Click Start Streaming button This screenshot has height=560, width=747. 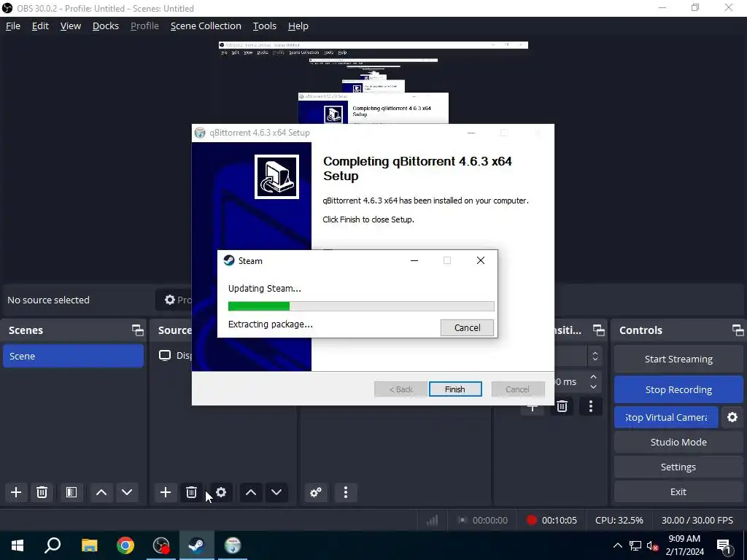pos(678,359)
